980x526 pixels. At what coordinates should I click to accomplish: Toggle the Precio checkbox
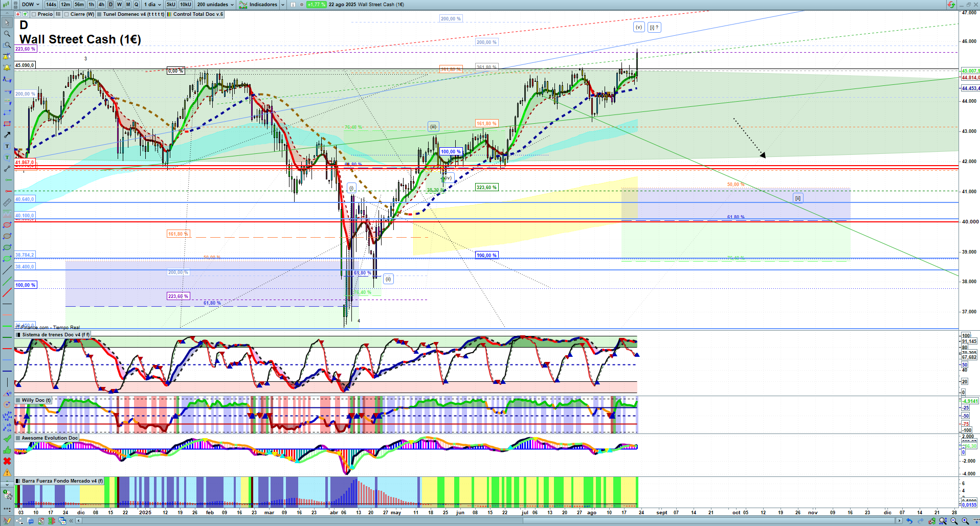[x=34, y=14]
